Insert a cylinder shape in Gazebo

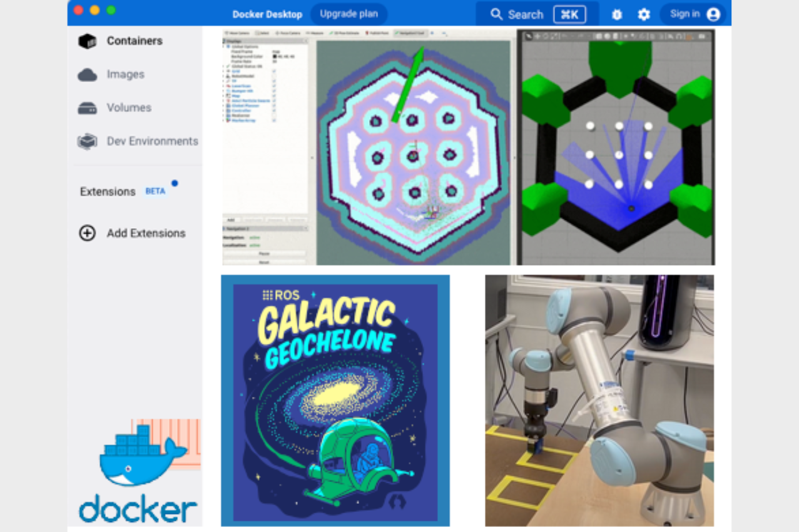[615, 36]
